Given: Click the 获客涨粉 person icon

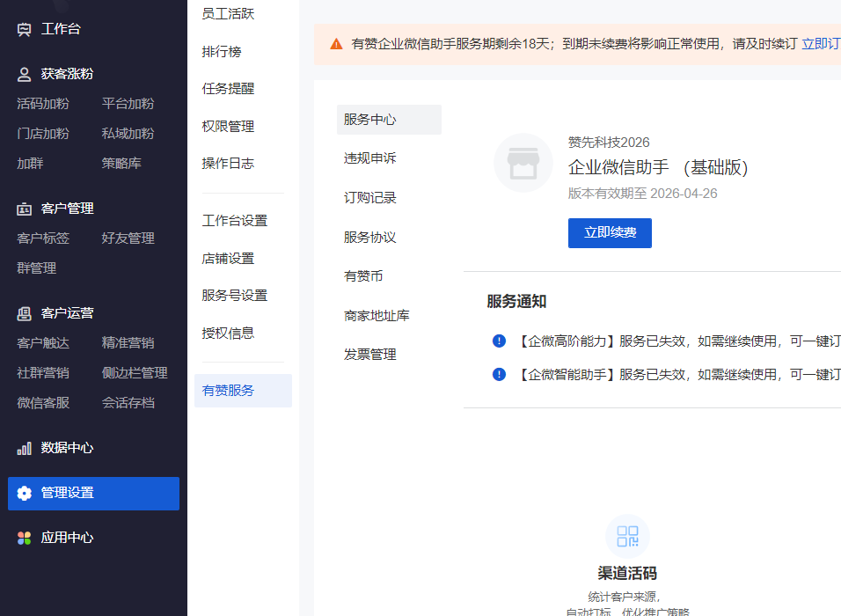Looking at the screenshot, I should pos(24,74).
